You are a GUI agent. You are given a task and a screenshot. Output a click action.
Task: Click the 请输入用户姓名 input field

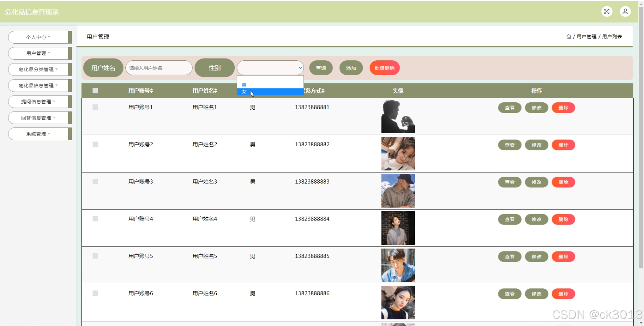[x=159, y=68]
